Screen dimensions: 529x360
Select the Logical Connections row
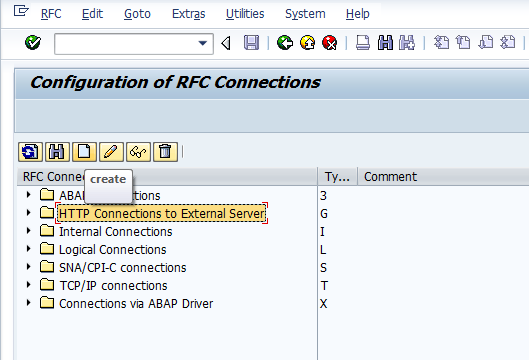point(113,250)
